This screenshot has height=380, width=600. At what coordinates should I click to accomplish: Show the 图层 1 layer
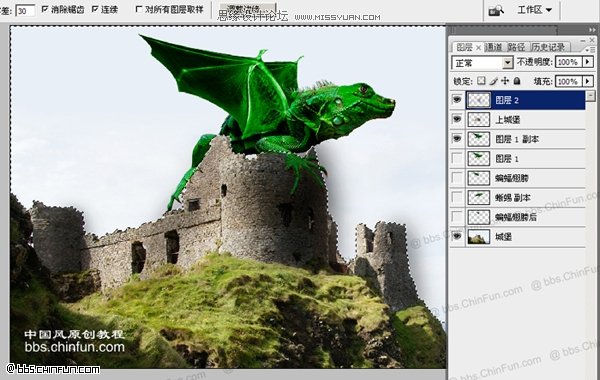click(x=457, y=158)
